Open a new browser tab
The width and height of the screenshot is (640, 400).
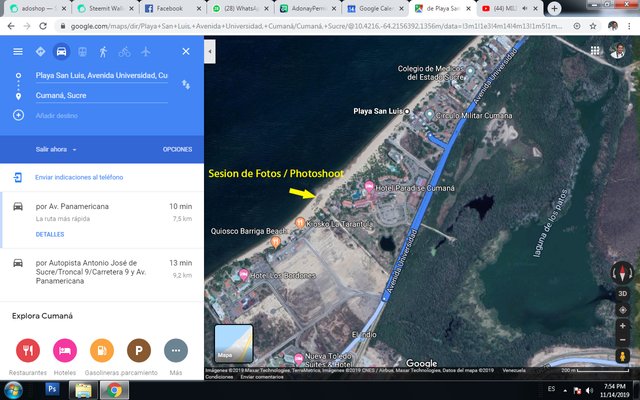click(554, 9)
